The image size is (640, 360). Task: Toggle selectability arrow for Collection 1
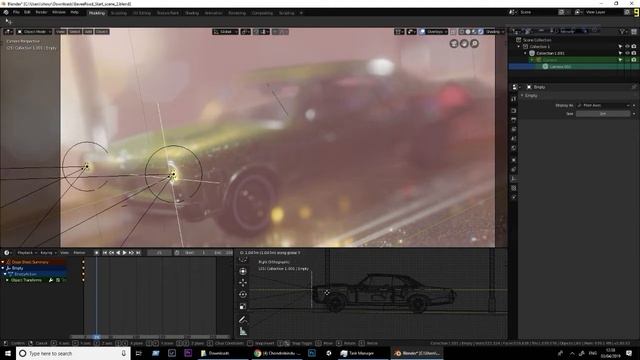point(620,47)
